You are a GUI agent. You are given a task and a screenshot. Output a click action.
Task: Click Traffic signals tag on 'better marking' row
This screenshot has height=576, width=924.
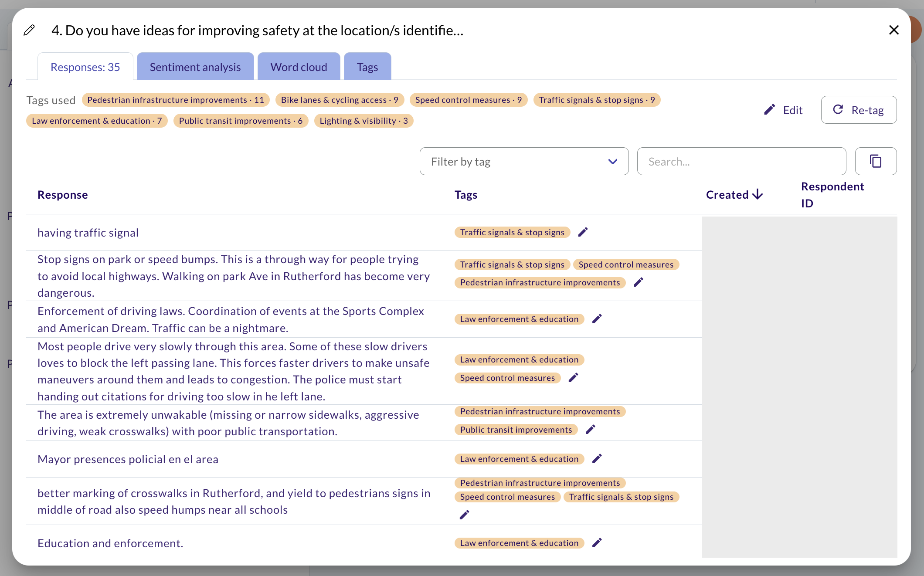[621, 497]
